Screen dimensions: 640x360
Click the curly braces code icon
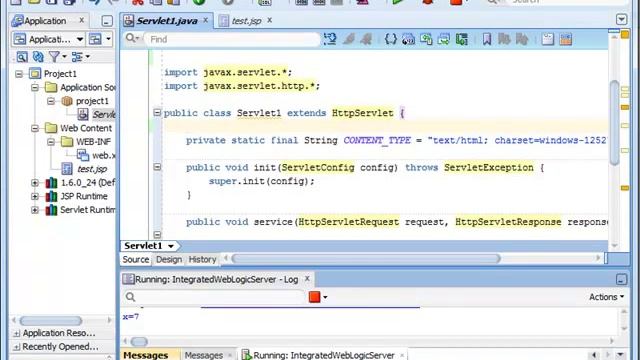(x=391, y=39)
